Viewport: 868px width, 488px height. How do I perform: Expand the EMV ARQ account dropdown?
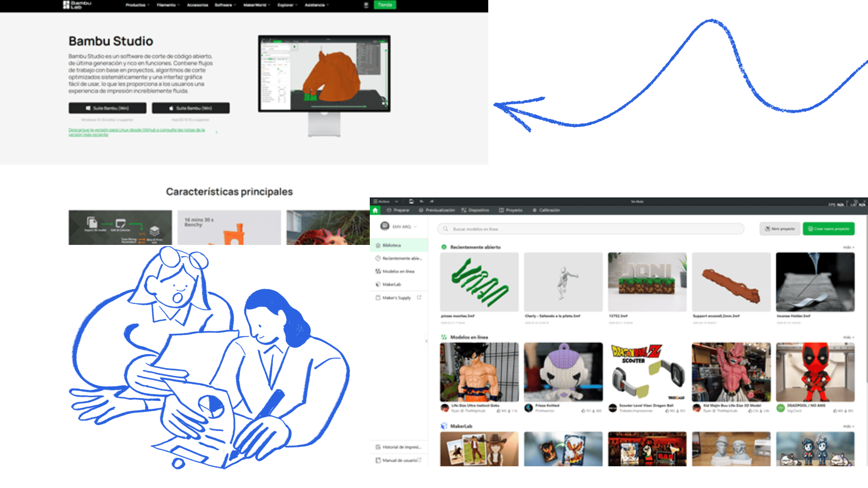[415, 227]
